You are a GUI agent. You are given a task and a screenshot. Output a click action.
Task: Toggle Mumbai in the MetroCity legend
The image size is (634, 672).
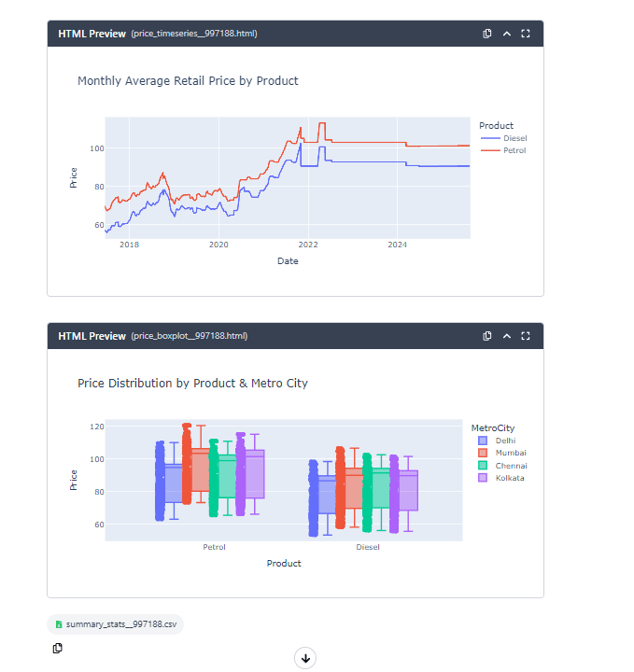510,453
